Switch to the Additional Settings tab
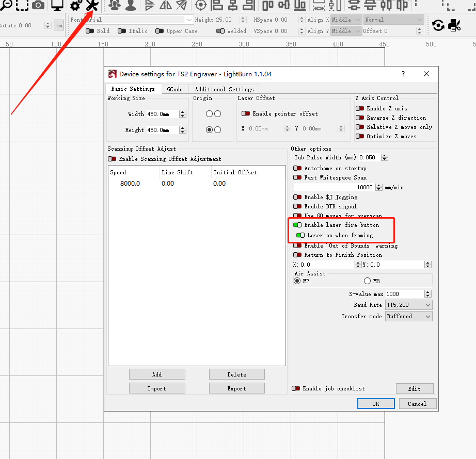The width and height of the screenshot is (476, 459). coord(225,89)
